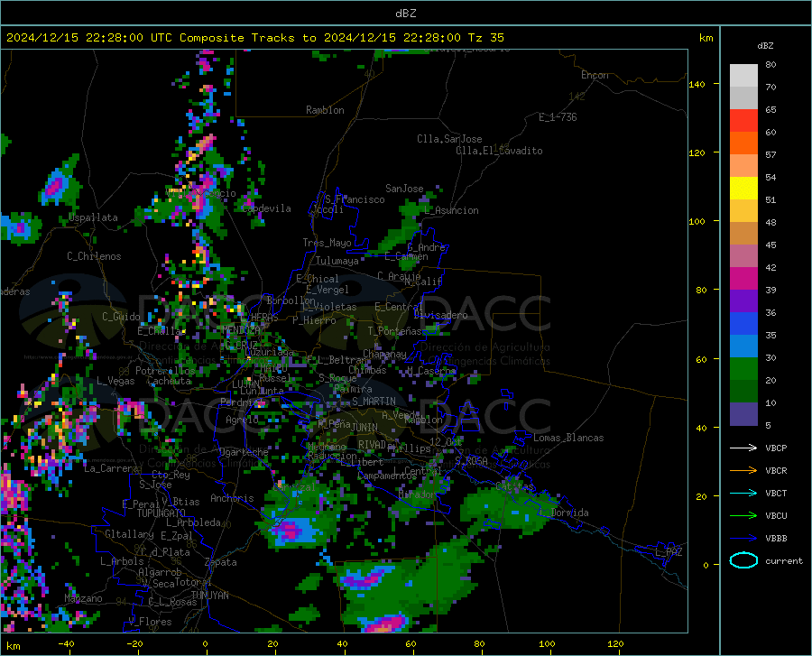Click the Divisadero label

point(440,315)
